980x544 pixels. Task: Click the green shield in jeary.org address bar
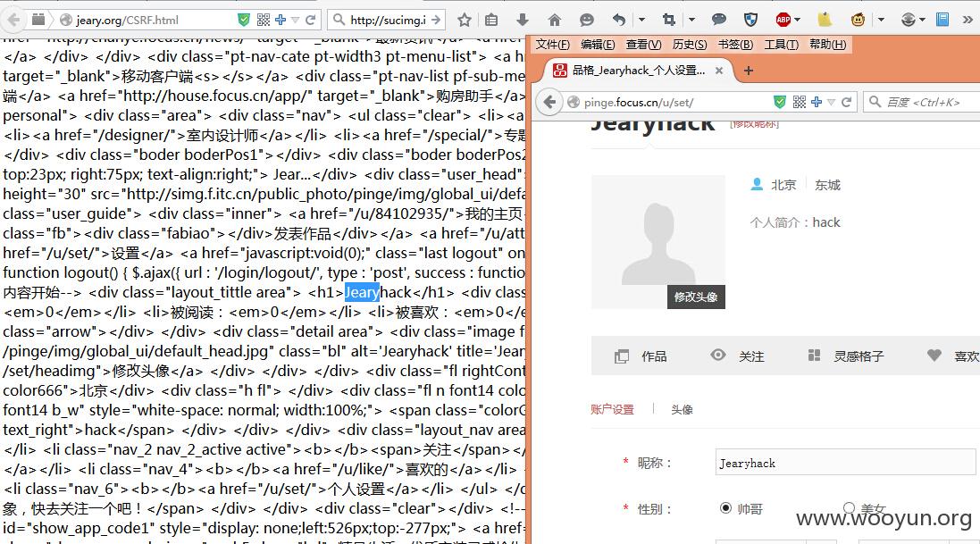pos(244,20)
